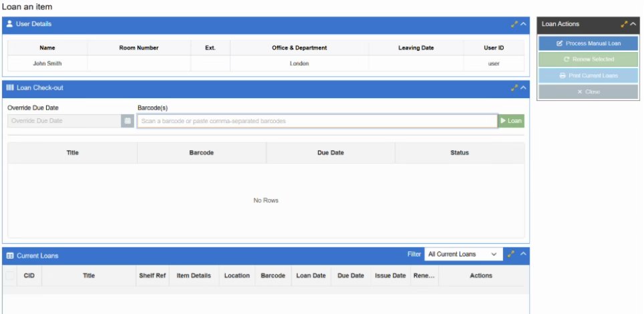Collapse the User Details panel

pos(523,24)
